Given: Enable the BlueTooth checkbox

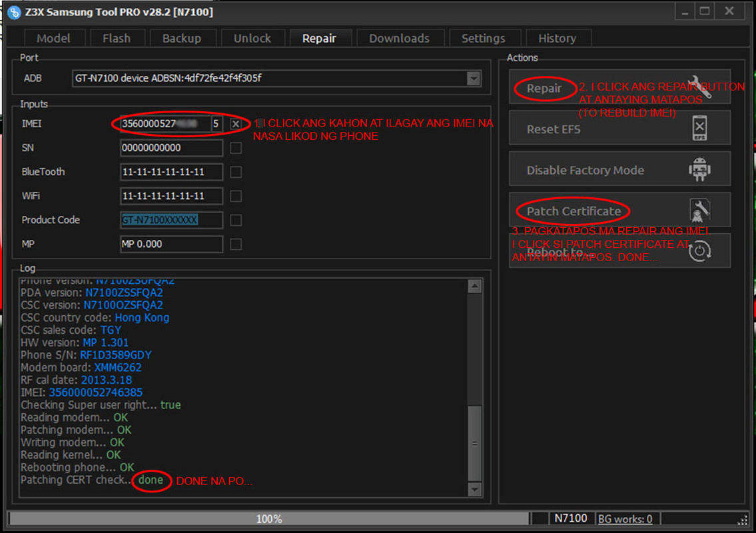Looking at the screenshot, I should click(x=236, y=172).
